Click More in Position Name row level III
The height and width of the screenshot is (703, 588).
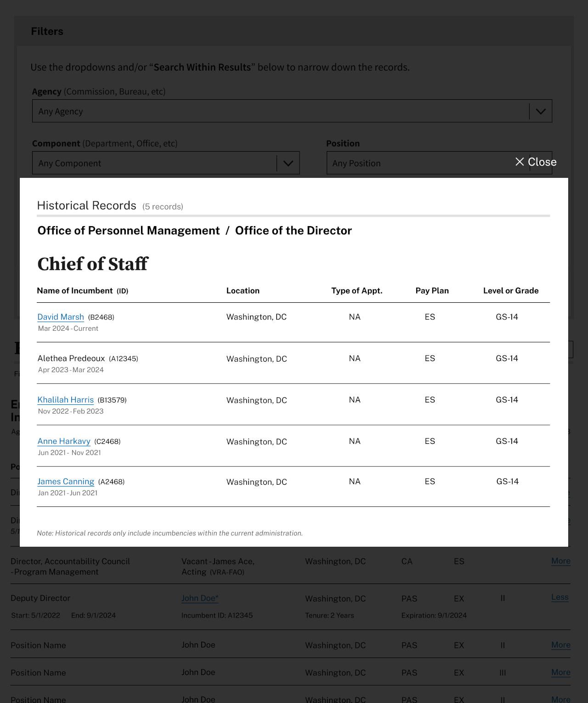pyautogui.click(x=561, y=672)
